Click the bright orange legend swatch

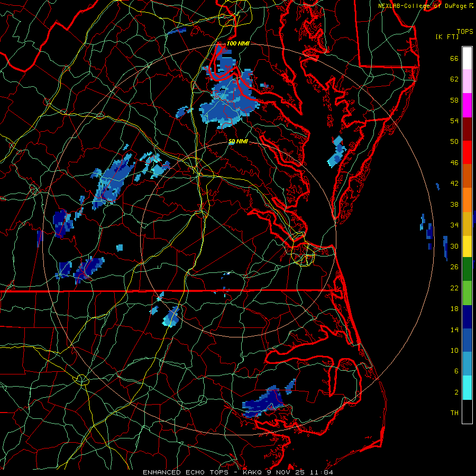[x=467, y=200]
